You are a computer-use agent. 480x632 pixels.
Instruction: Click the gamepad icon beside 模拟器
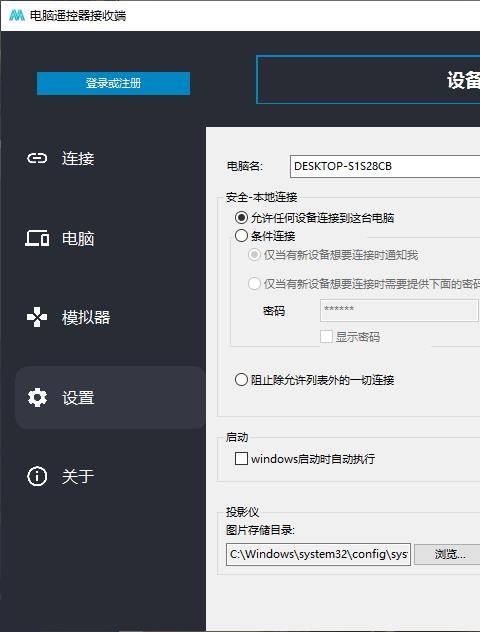[37, 317]
